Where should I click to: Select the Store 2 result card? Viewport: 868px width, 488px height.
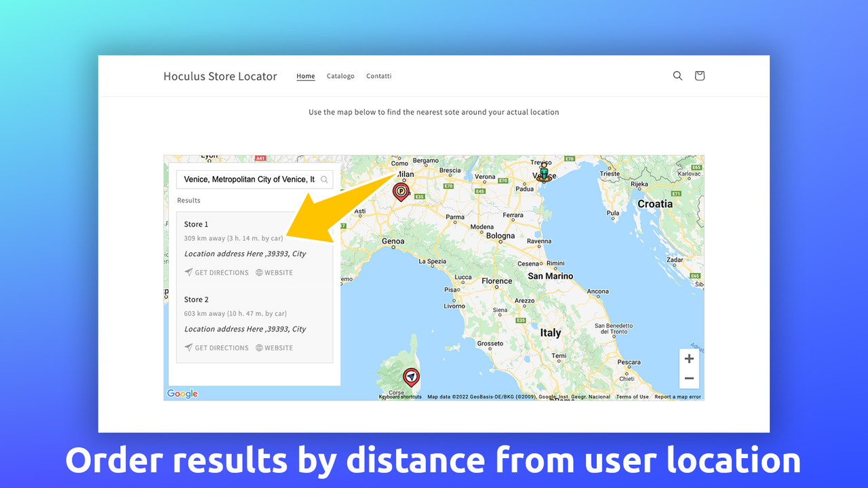click(254, 323)
